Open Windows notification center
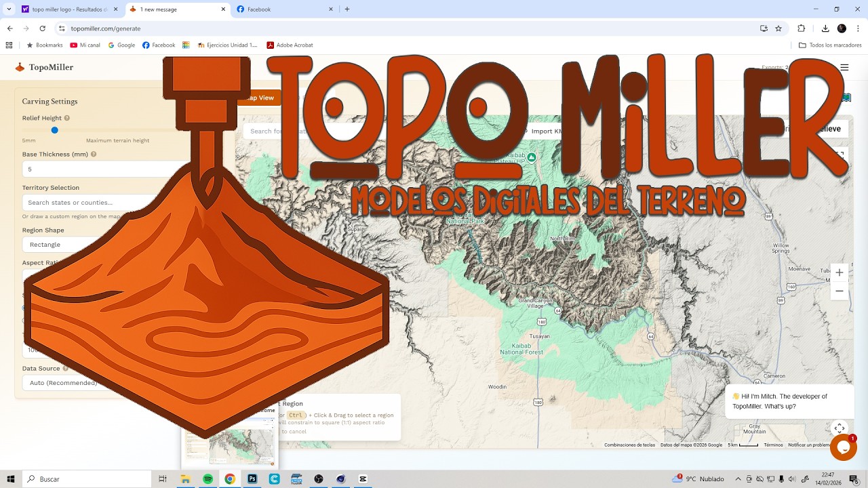 coord(854,479)
